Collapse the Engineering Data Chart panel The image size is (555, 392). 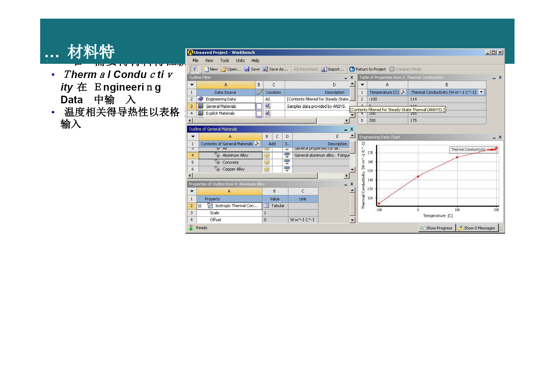pyautogui.click(x=494, y=137)
